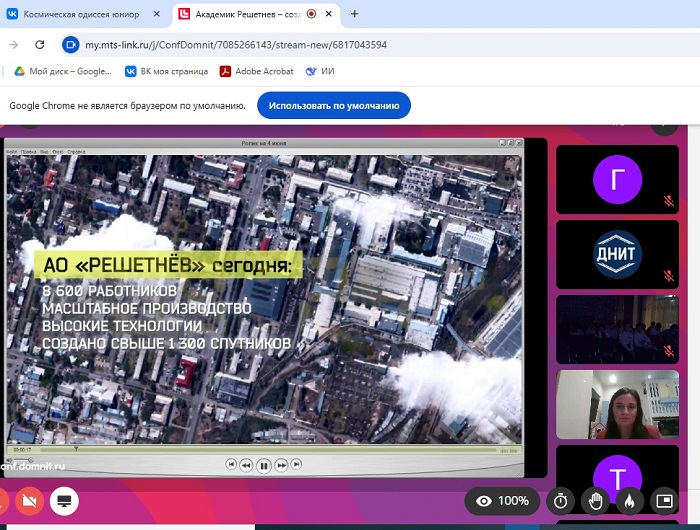This screenshot has height=530, width=700.
Task: Click the flame reaction icon
Action: point(628,500)
